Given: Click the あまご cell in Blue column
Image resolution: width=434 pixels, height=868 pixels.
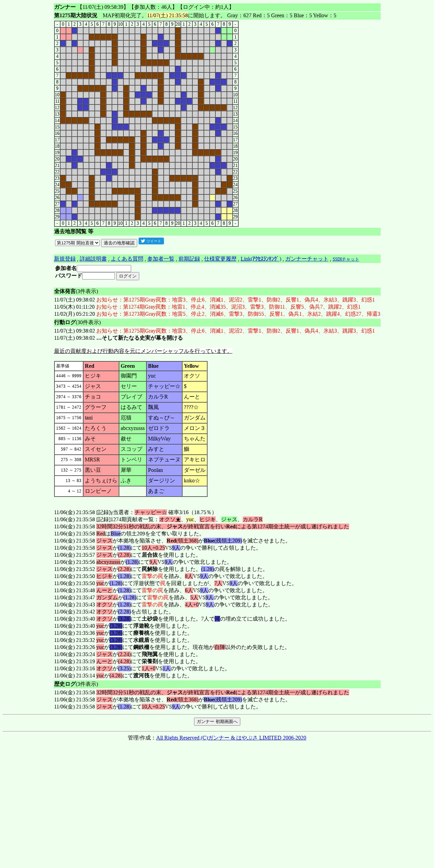Looking at the screenshot, I should tap(164, 491).
